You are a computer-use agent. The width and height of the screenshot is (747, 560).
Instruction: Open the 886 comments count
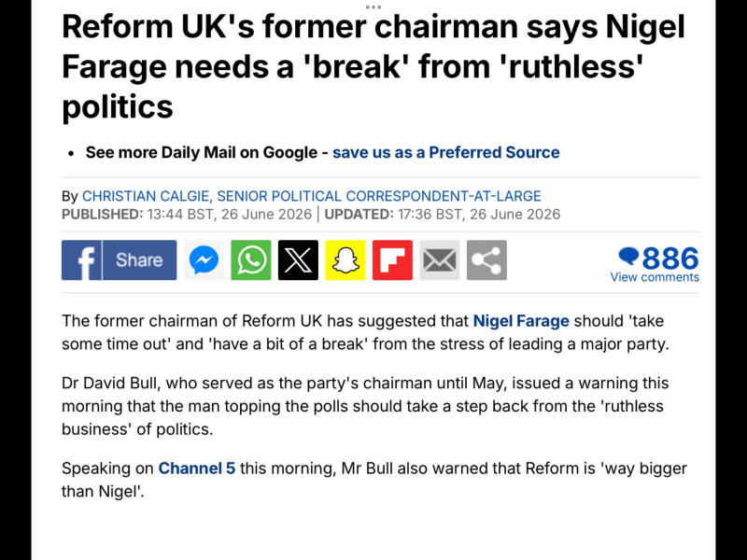click(x=670, y=259)
